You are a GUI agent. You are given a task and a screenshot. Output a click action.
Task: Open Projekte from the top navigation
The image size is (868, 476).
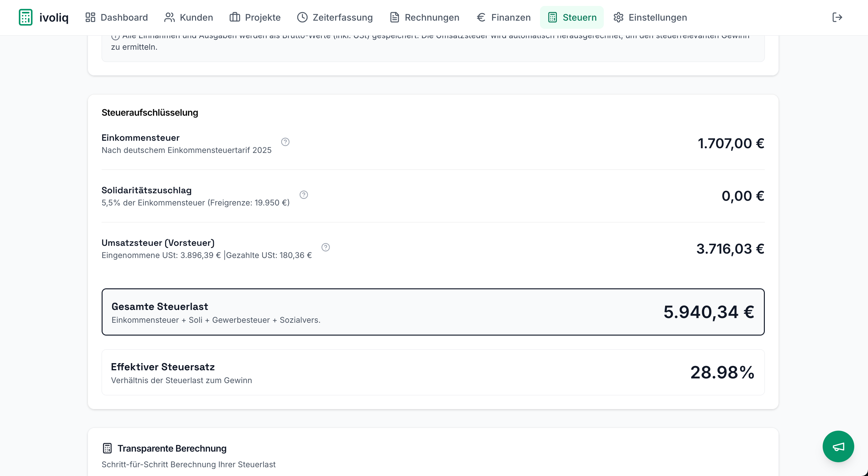pyautogui.click(x=255, y=17)
